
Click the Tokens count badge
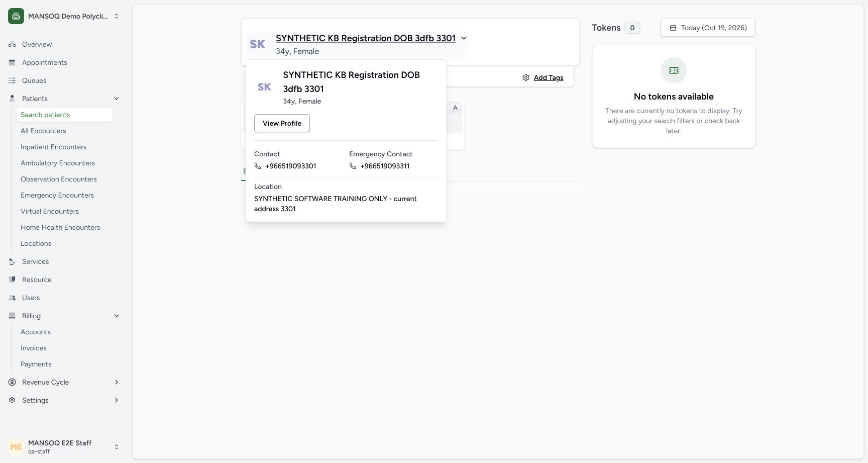coord(632,28)
